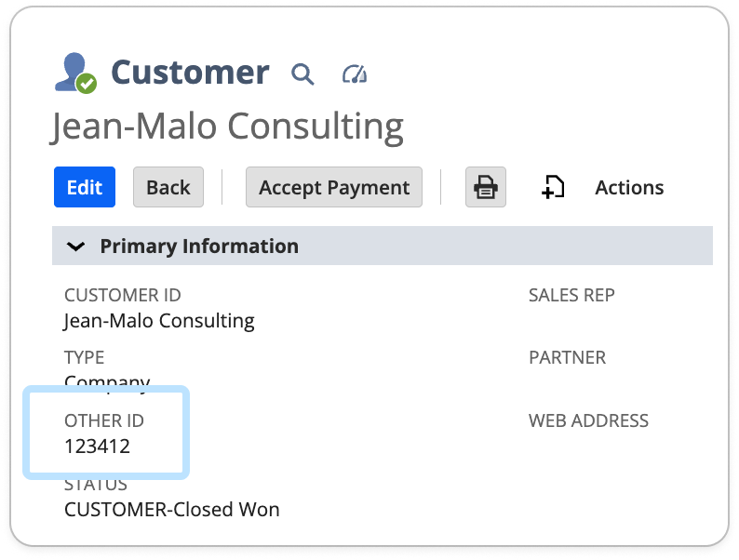Select the Other ID value 123412
Viewport: 739px width, 560px height.
(97, 446)
